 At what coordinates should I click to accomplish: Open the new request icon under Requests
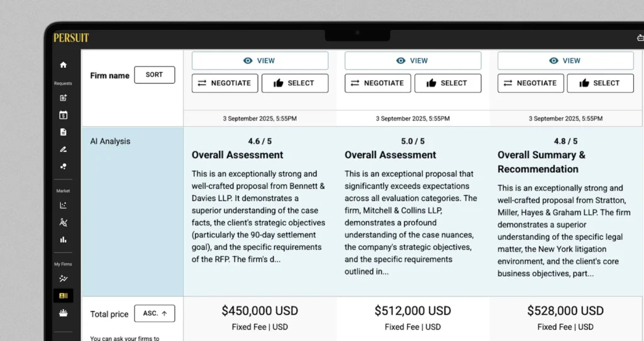63,98
